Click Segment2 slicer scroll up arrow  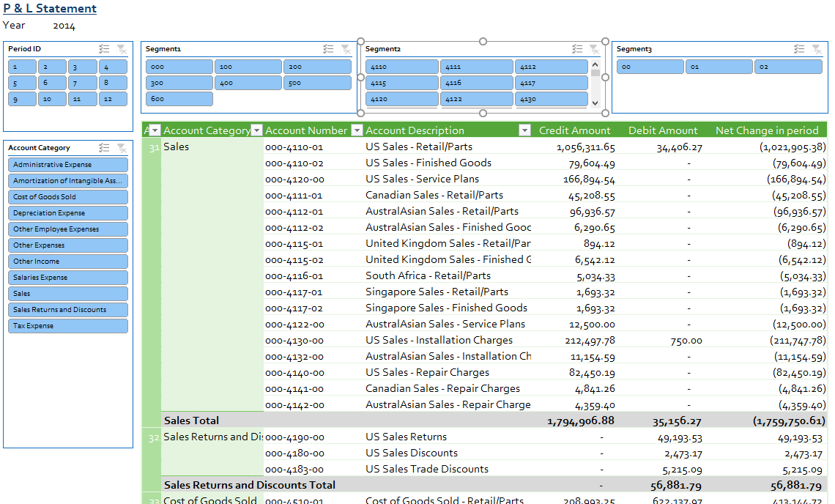tap(595, 64)
